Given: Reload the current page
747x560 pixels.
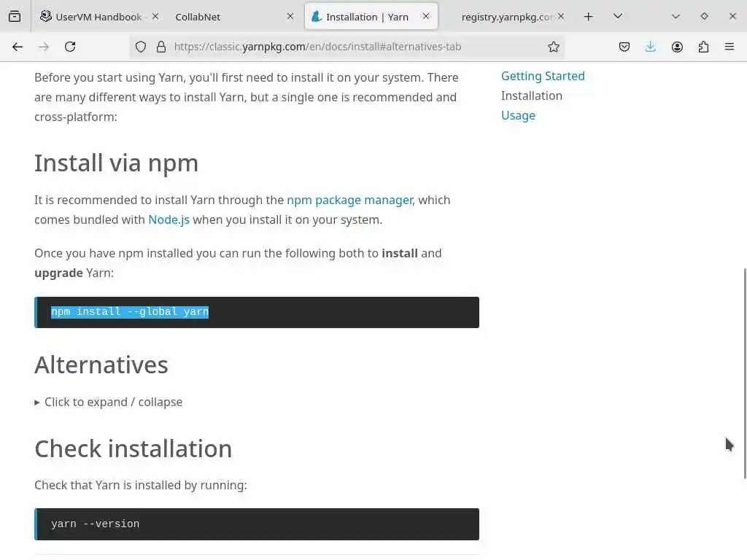Looking at the screenshot, I should (70, 47).
